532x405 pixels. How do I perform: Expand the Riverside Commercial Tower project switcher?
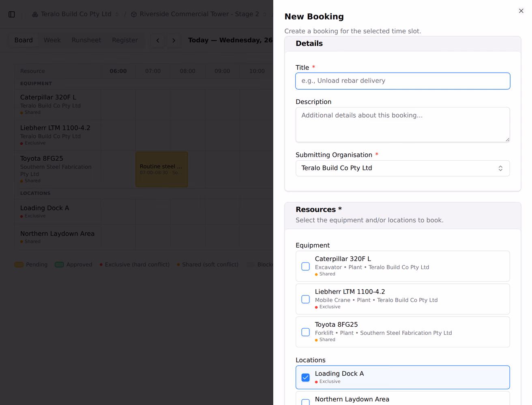(x=264, y=14)
